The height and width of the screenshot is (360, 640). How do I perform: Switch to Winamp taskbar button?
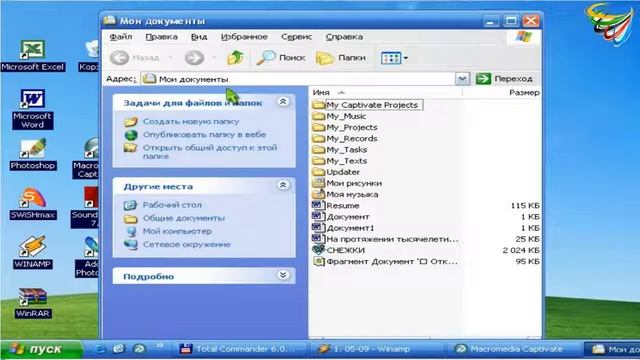point(376,349)
